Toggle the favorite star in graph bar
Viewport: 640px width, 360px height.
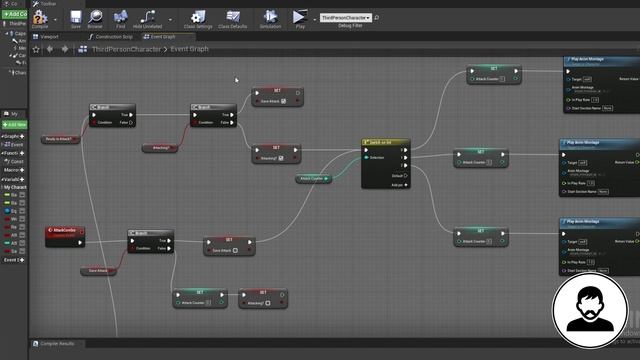pos(36,49)
